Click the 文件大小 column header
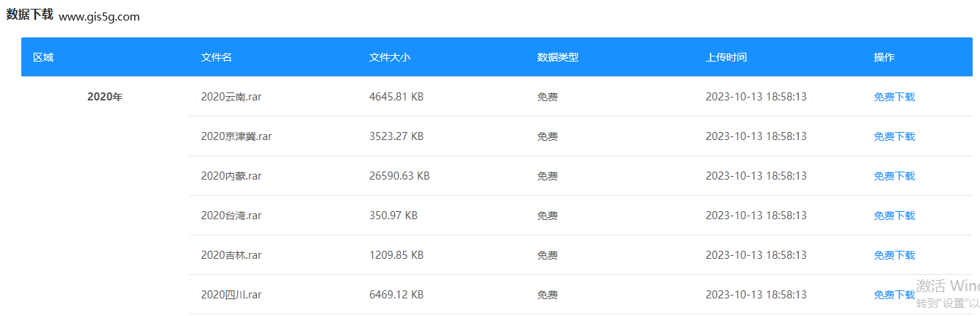980x316 pixels. tap(390, 57)
